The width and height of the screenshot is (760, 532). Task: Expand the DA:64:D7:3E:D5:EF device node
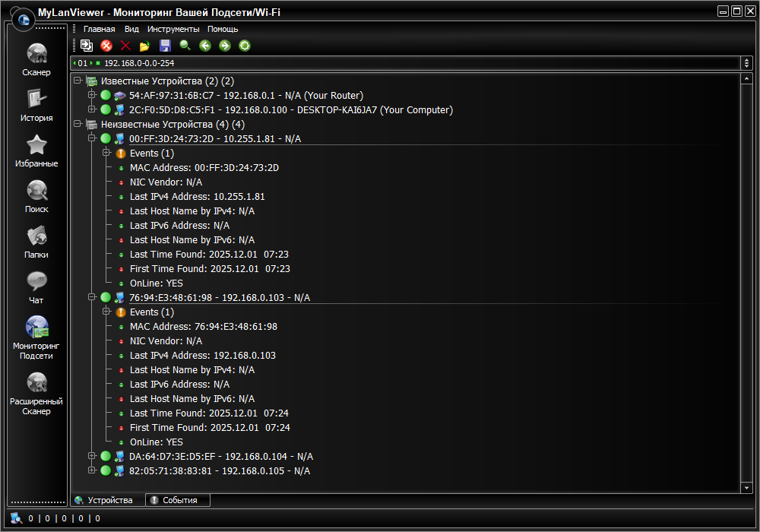pos(92,456)
